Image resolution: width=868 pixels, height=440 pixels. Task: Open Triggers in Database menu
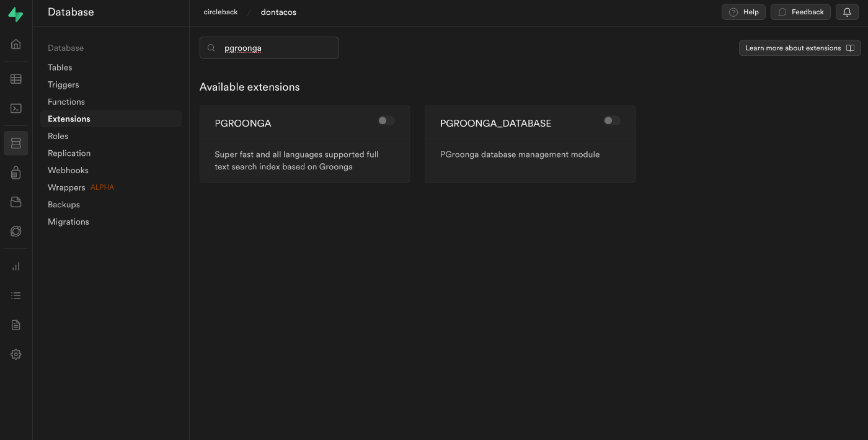coord(63,84)
